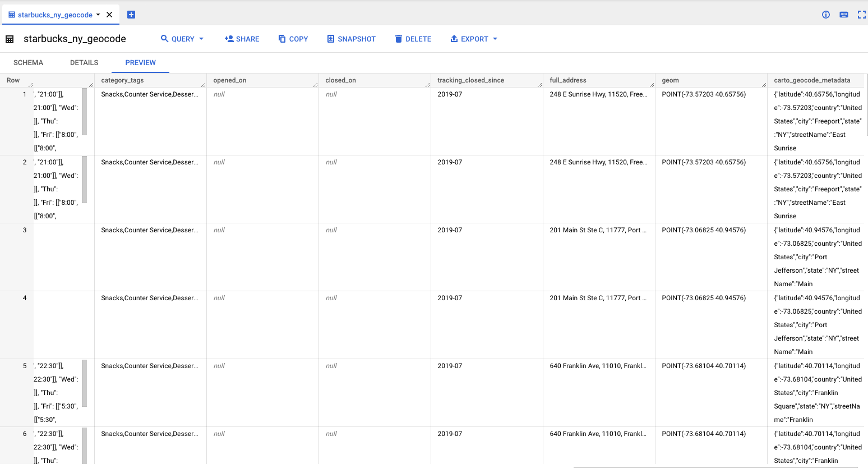Expand the EXPORT dropdown menu
The height and width of the screenshot is (468, 868).
[495, 39]
